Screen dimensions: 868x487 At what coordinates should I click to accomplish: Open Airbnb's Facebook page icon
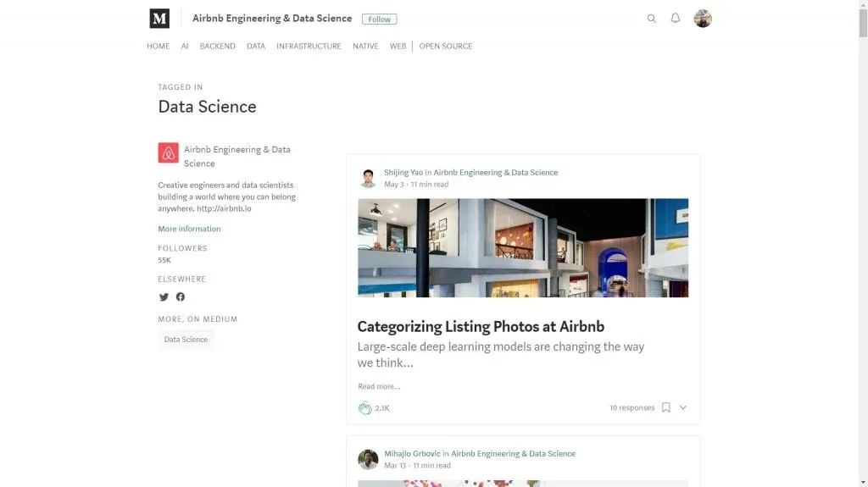click(x=181, y=297)
